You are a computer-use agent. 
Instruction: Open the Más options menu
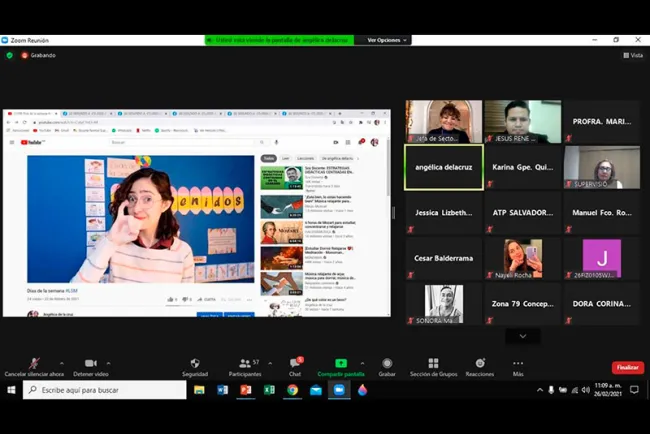[518, 364]
